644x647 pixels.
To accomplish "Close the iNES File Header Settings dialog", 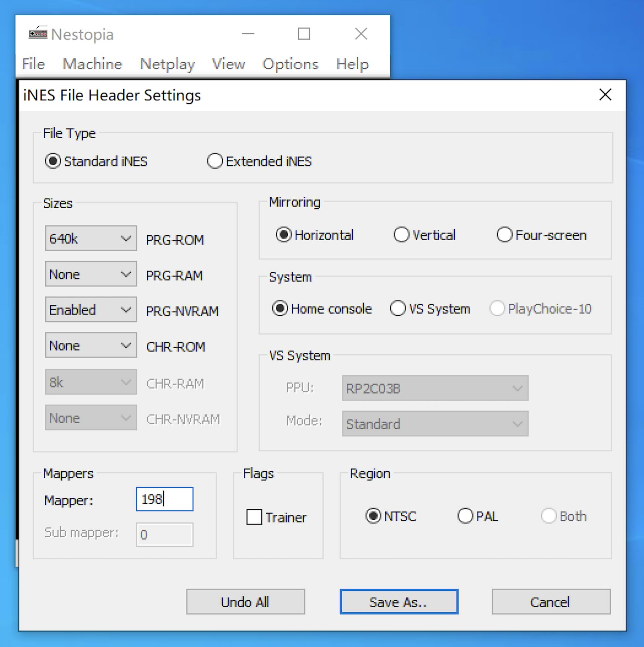I will tap(605, 95).
